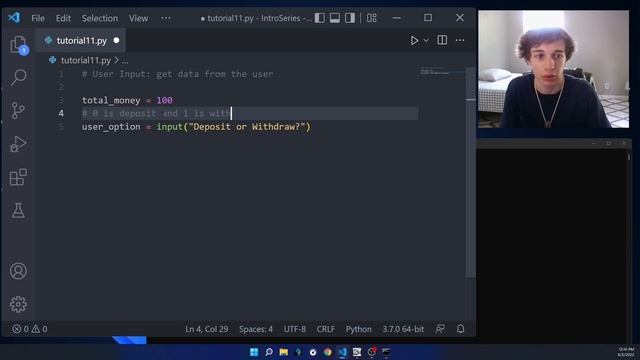Image resolution: width=640 pixels, height=360 pixels.
Task: Open the Windows Start menu
Action: 254,352
